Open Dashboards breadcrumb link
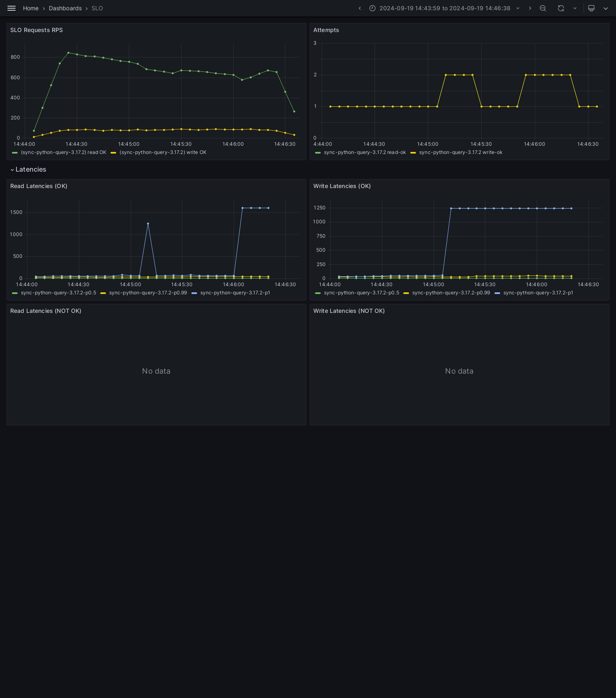This screenshot has height=698, width=616. pos(65,8)
